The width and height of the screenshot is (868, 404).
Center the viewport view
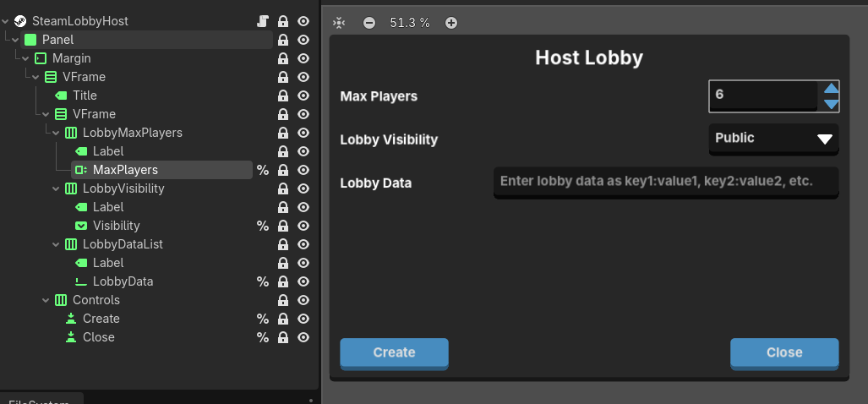pos(339,23)
